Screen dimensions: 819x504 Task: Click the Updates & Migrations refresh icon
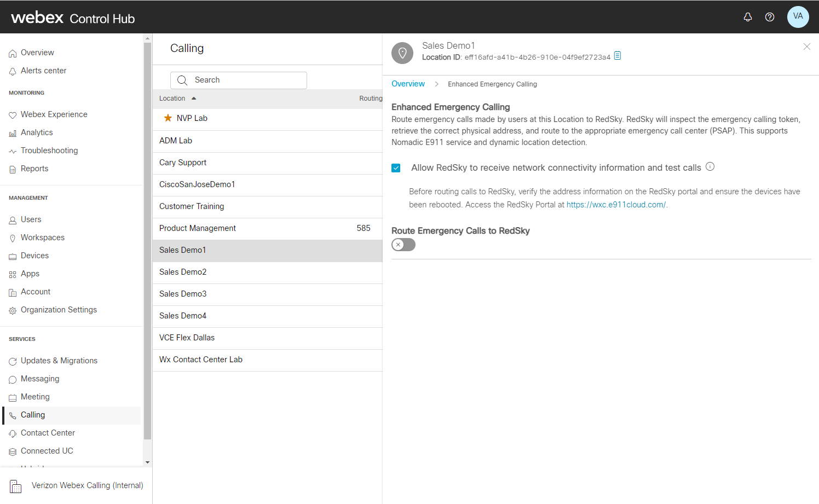[x=13, y=362]
